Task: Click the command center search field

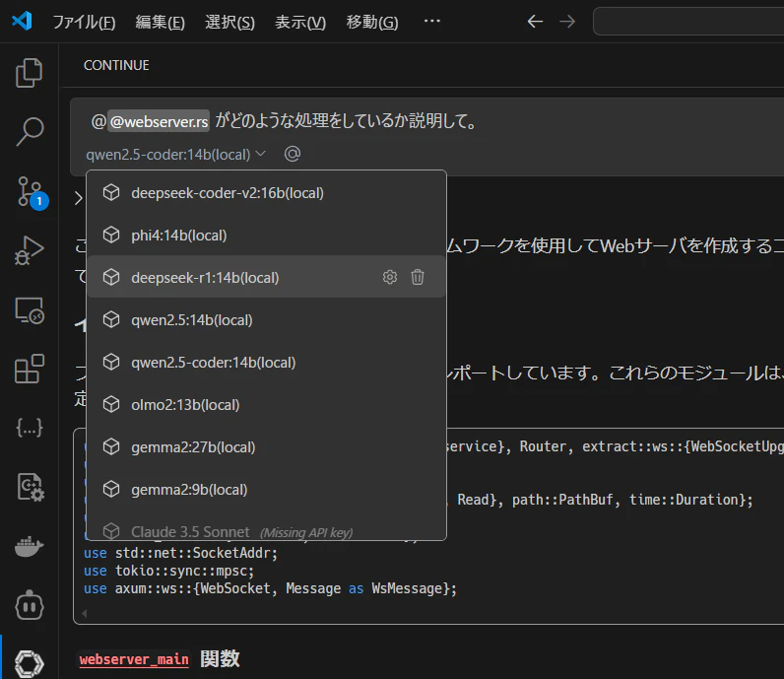Action: 688,22
